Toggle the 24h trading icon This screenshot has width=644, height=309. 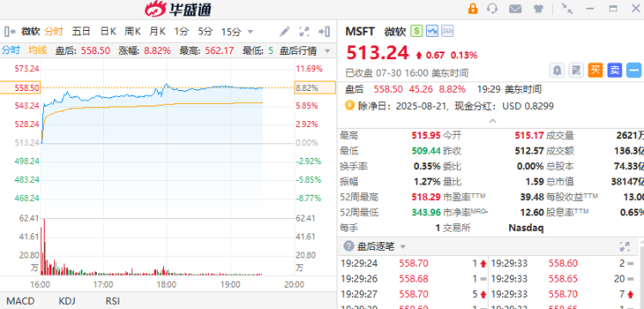click(447, 31)
